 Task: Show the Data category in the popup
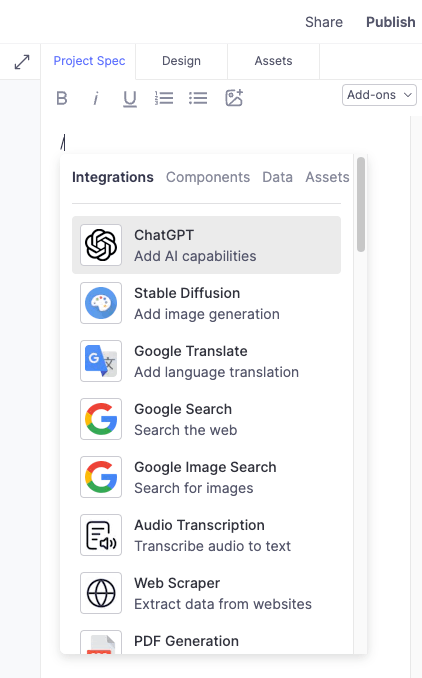tap(278, 177)
